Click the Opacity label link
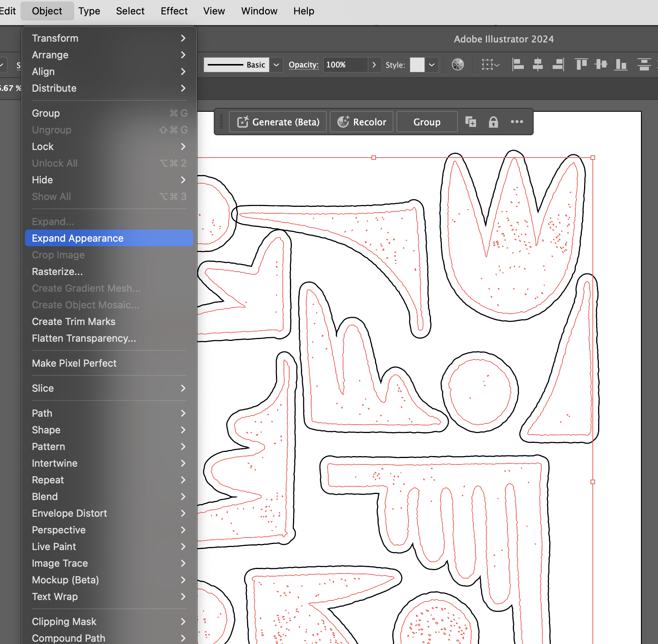658x644 pixels. tap(304, 65)
